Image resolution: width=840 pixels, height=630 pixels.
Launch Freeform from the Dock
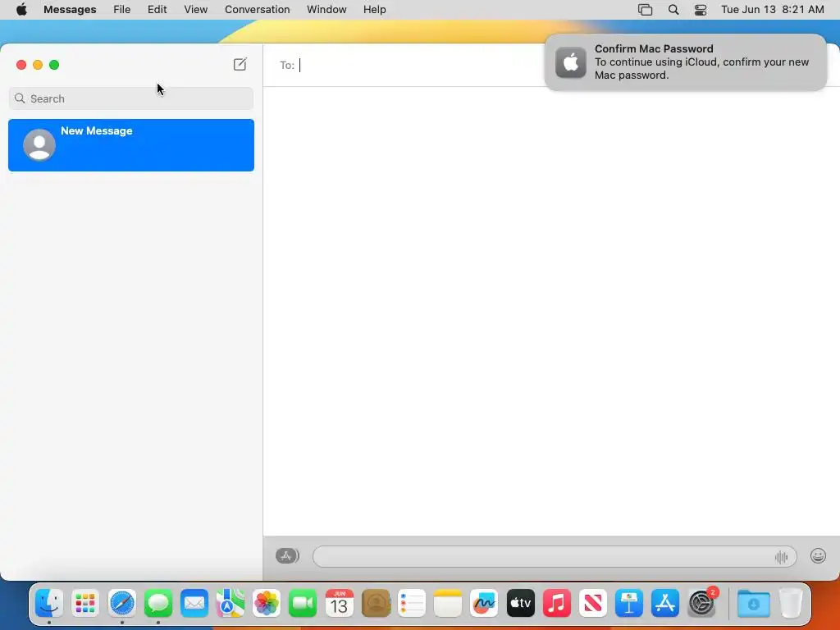point(484,603)
